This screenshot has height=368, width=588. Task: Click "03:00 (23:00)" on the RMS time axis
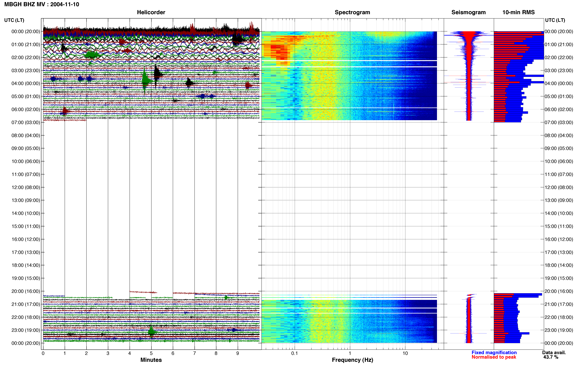pos(559,71)
